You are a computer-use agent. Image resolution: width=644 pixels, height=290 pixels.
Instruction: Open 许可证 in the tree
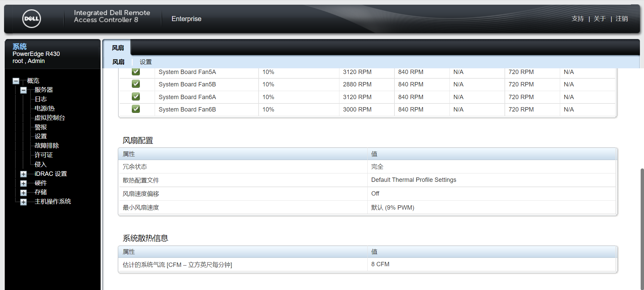click(44, 155)
